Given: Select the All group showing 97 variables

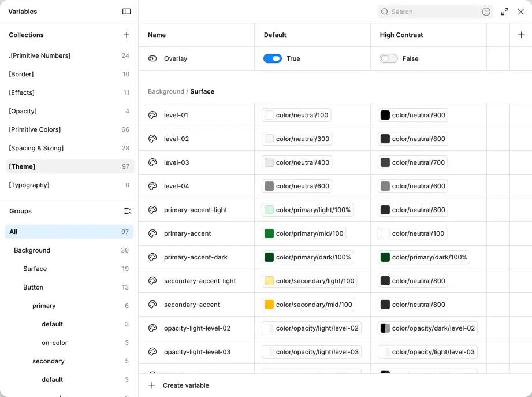Looking at the screenshot, I should (x=69, y=232).
